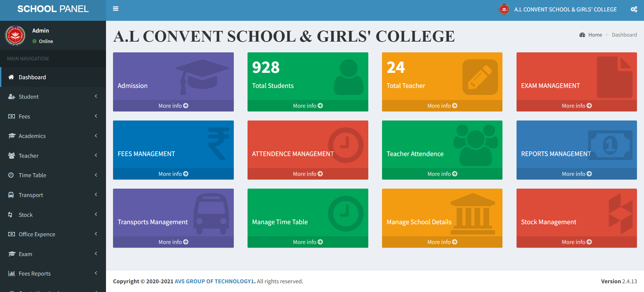Open the settings gears icon in header
Viewport: 644px width, 292px height.
(634, 9)
